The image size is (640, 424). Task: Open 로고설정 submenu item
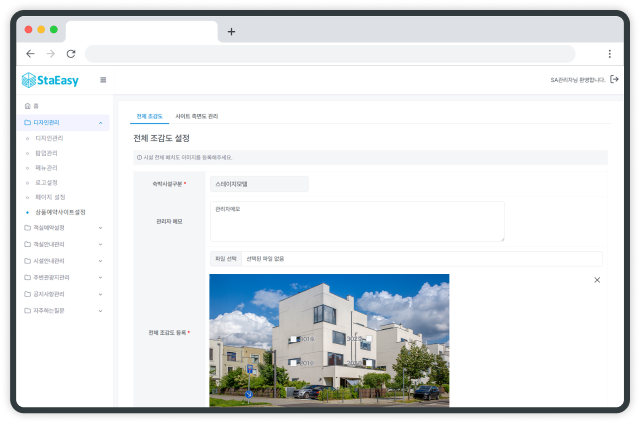pyautogui.click(x=46, y=182)
